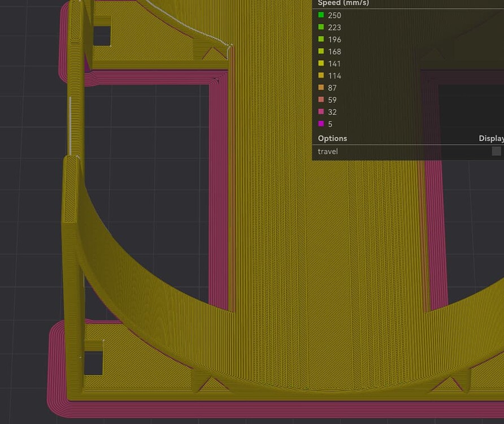Click the 250 mm/s green swatch

click(x=321, y=15)
